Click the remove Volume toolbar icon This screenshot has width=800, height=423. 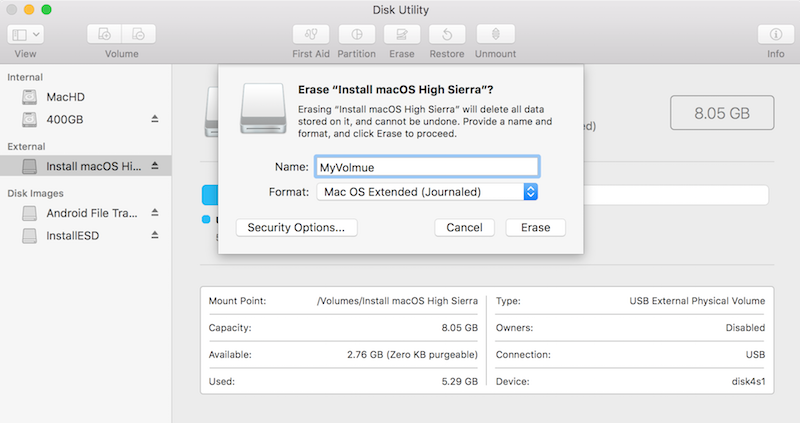pyautogui.click(x=138, y=34)
